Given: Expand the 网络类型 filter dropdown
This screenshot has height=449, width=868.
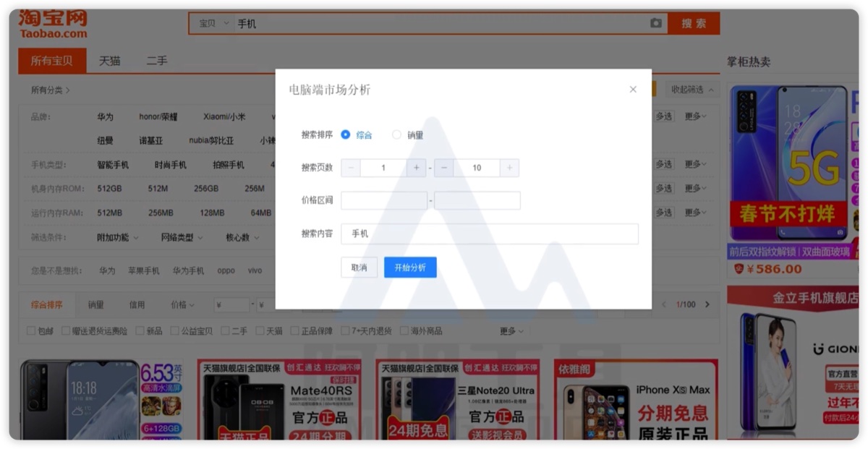Looking at the screenshot, I should (182, 237).
